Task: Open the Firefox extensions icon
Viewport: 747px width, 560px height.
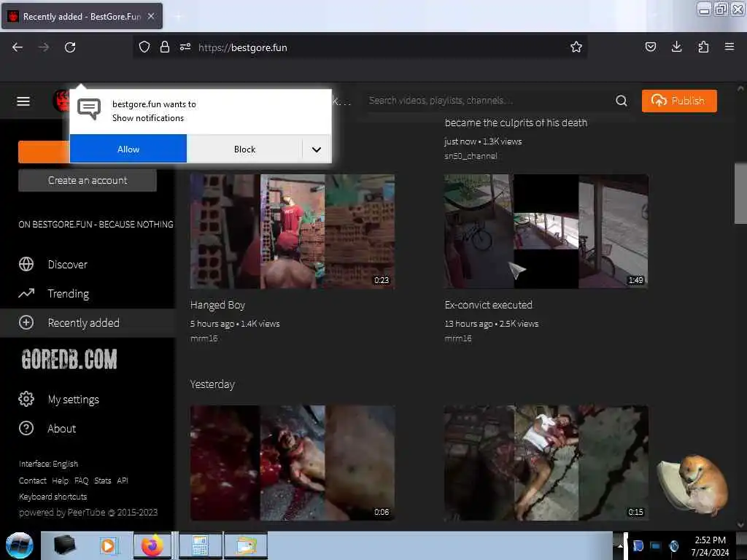Action: click(x=703, y=47)
